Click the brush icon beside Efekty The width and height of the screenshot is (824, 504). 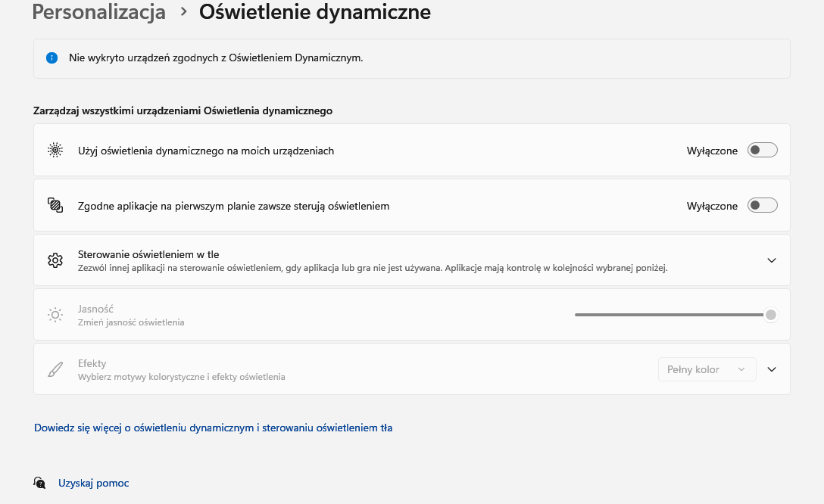coord(55,369)
